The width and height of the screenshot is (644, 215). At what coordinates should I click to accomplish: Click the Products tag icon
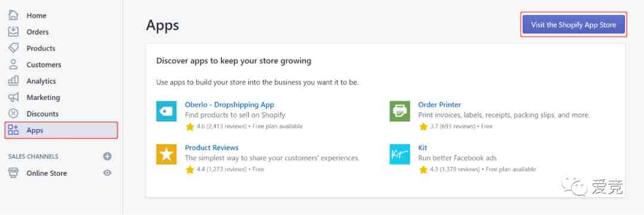[x=14, y=48]
